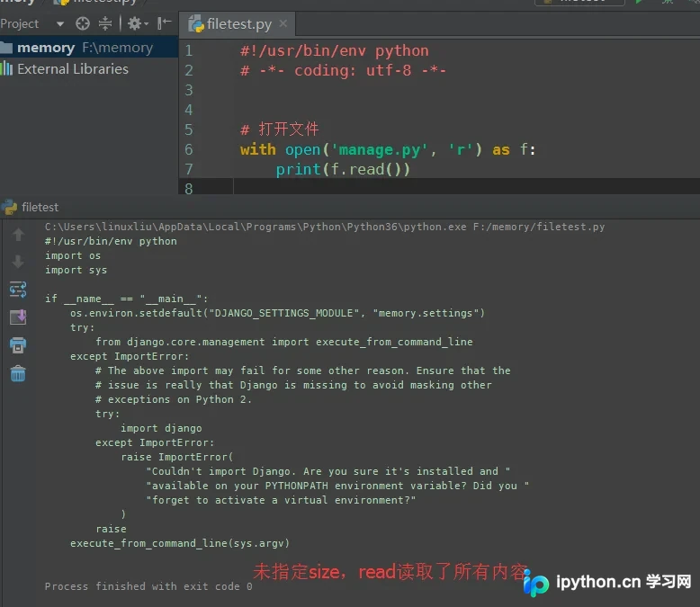Click the 'with' keyword on line 6
The width and height of the screenshot is (700, 607).
[257, 149]
